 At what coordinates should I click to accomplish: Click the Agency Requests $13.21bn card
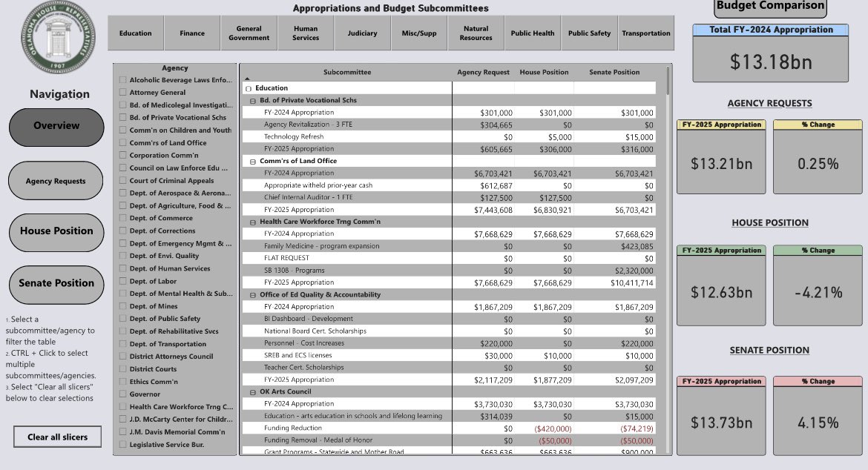coord(721,156)
